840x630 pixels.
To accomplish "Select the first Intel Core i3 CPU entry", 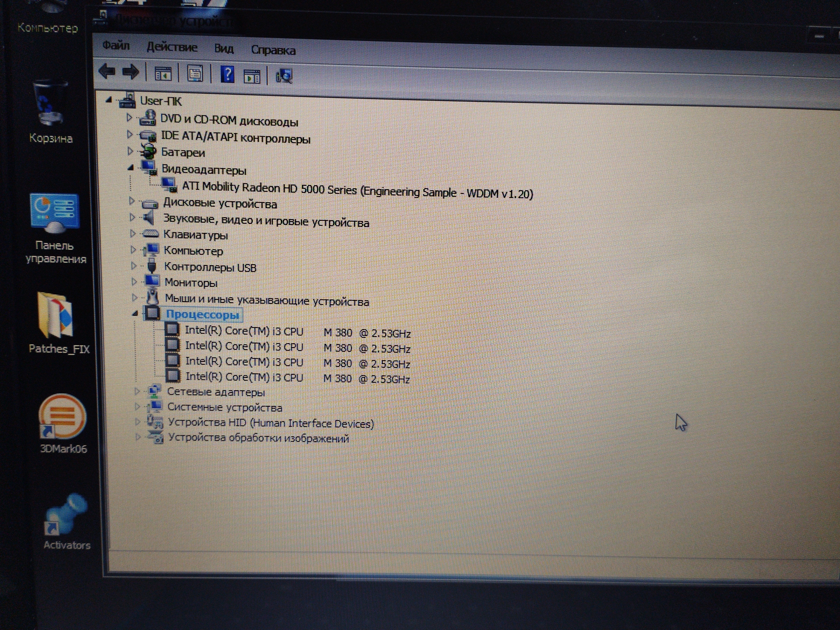I will [297, 332].
